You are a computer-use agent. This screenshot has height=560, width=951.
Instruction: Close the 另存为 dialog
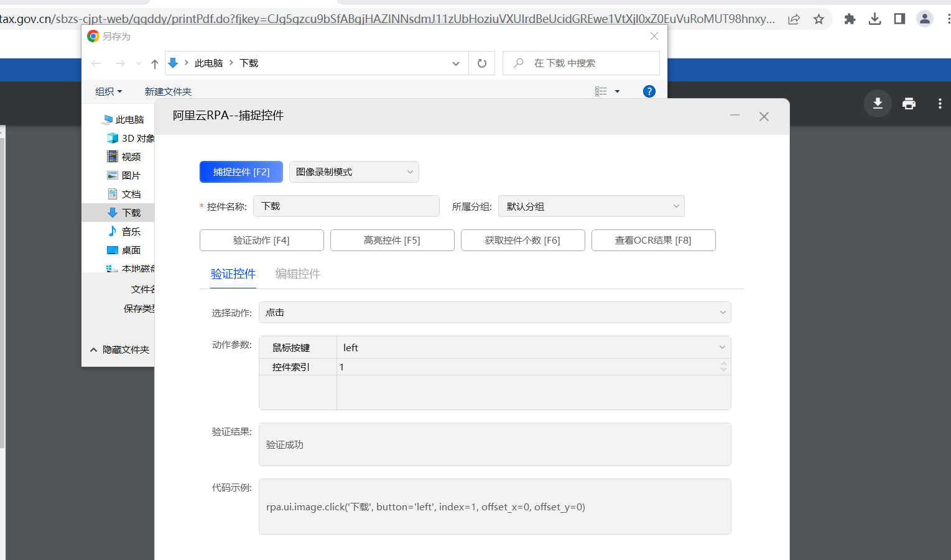click(654, 37)
